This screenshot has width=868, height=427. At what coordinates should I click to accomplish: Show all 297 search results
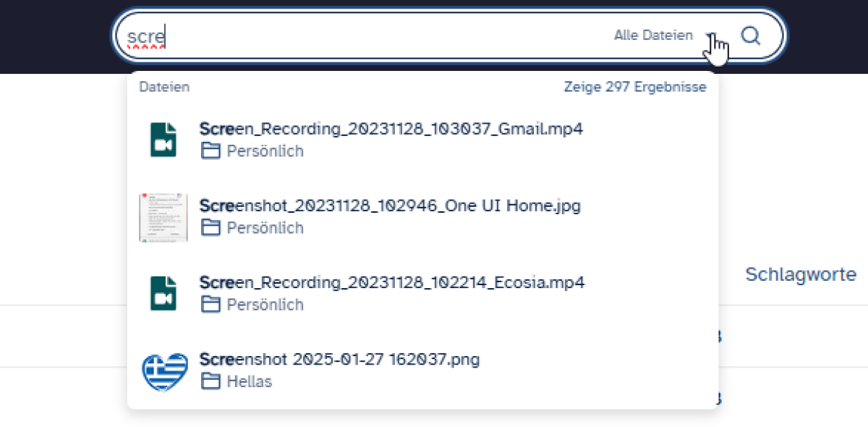[x=634, y=87]
